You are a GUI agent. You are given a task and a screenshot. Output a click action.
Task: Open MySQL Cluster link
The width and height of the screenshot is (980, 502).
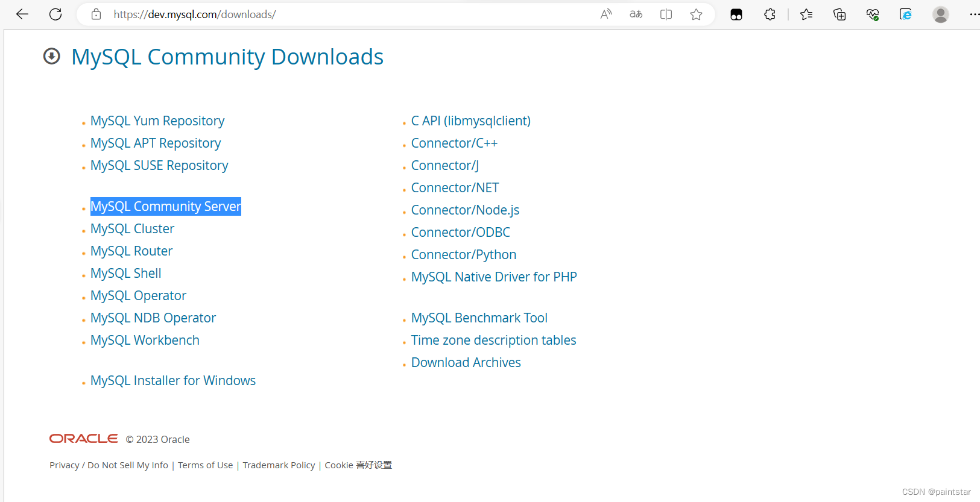[x=132, y=228]
